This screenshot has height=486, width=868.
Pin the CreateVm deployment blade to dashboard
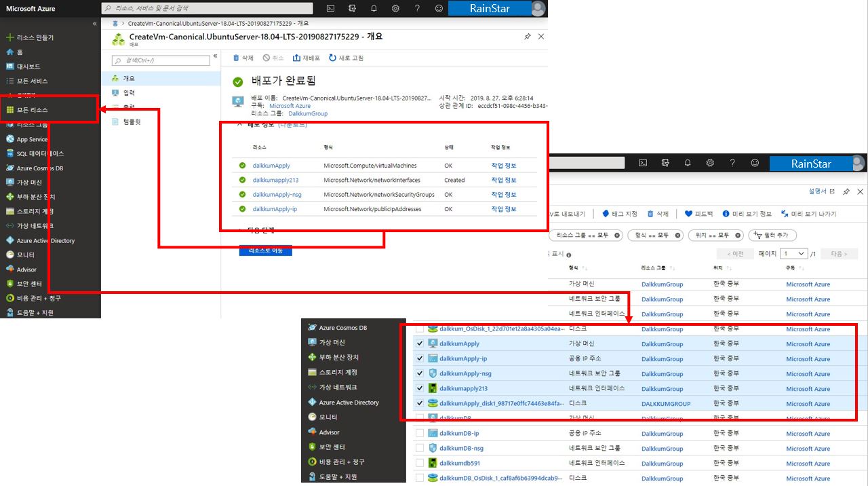(x=528, y=37)
